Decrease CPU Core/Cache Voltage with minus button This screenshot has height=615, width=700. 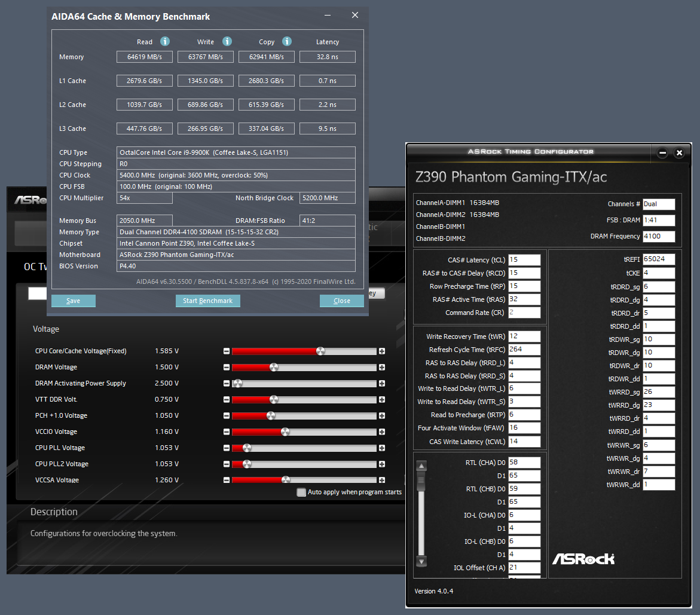[x=227, y=351]
